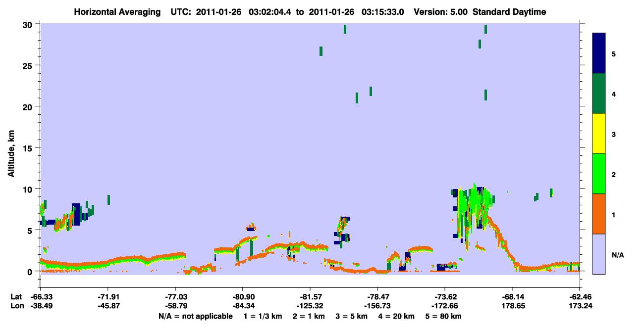Click the altitude tick label 20

click(29, 107)
